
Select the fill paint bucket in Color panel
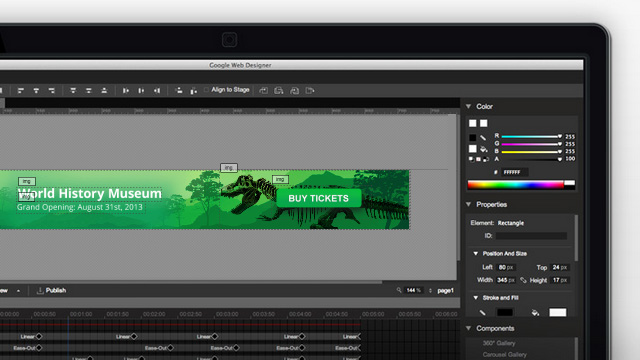tap(484, 149)
